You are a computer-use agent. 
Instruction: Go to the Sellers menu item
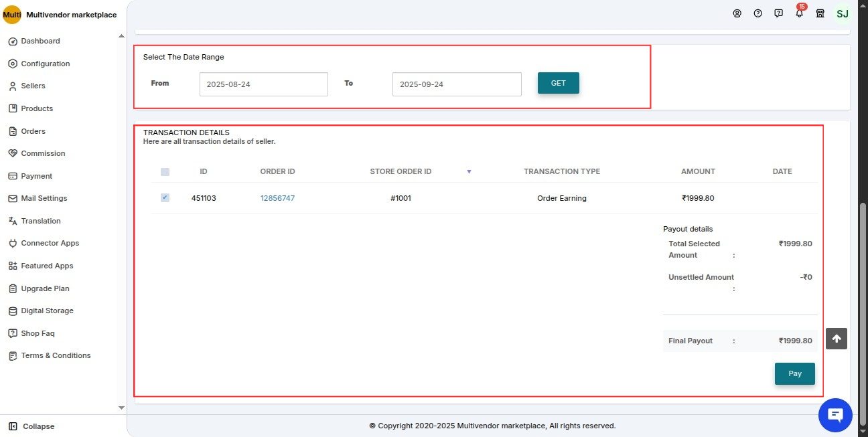click(33, 86)
